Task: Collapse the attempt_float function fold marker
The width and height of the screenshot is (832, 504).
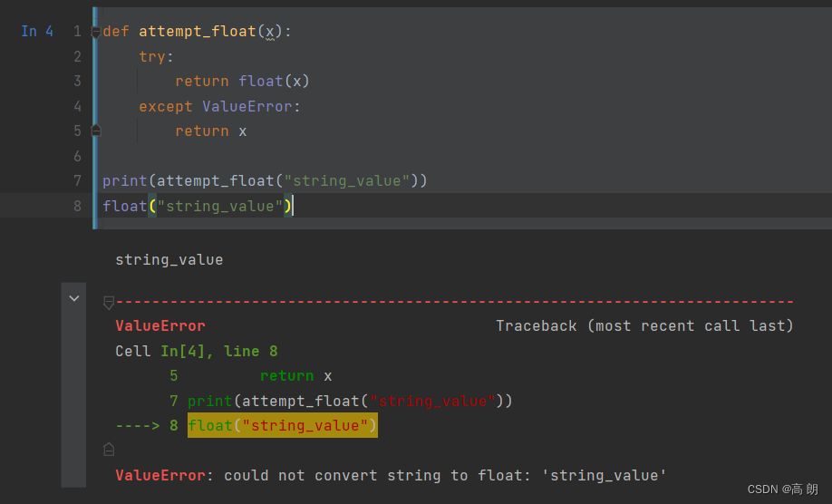Action: click(96, 33)
